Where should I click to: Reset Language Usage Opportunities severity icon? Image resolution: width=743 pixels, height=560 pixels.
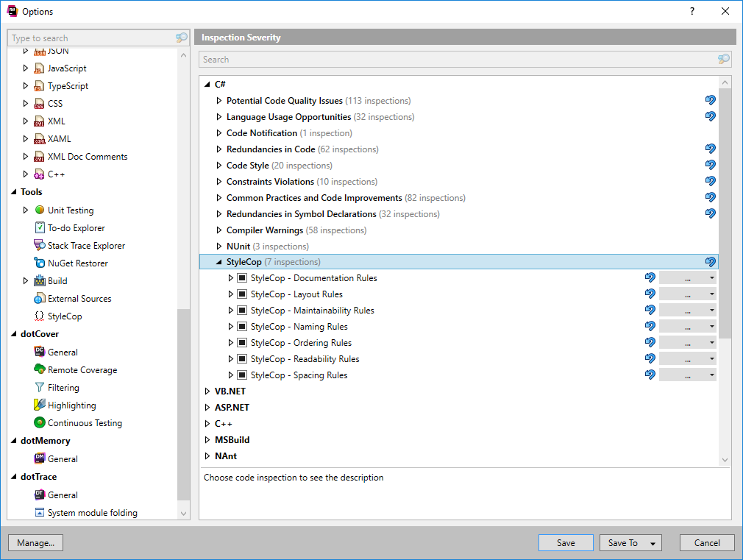pyautogui.click(x=710, y=116)
